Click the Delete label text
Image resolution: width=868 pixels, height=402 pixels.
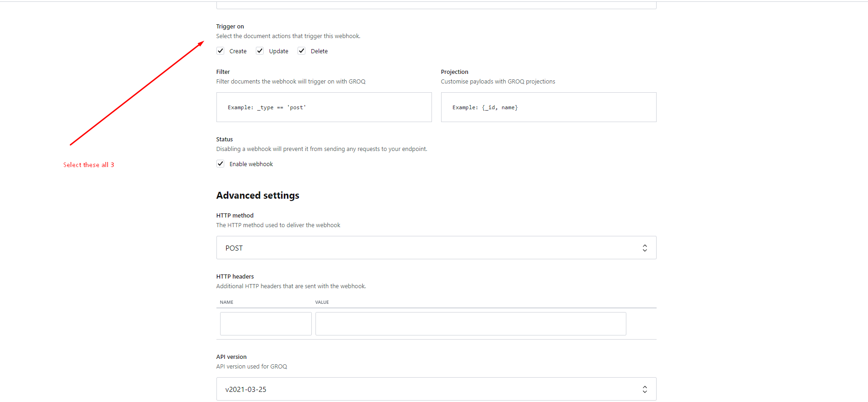click(319, 51)
